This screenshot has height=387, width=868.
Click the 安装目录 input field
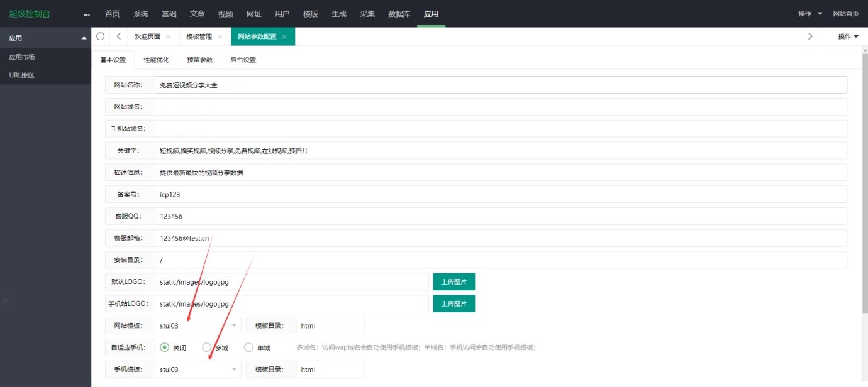coord(501,259)
